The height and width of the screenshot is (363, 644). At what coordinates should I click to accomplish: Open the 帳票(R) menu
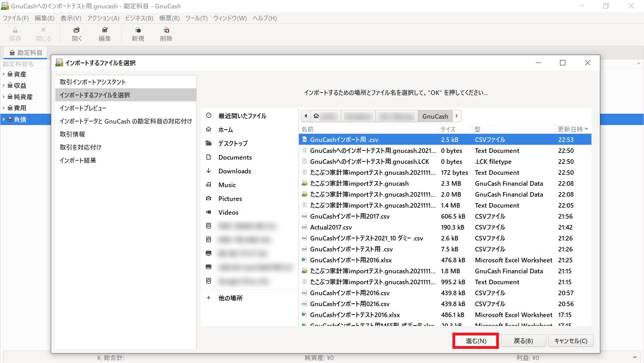click(x=169, y=18)
